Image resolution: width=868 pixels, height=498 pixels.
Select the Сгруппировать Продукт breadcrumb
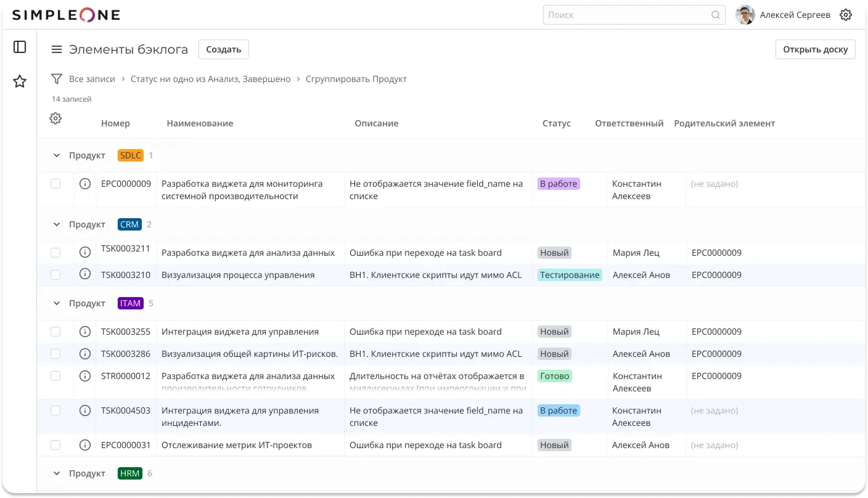tap(356, 79)
